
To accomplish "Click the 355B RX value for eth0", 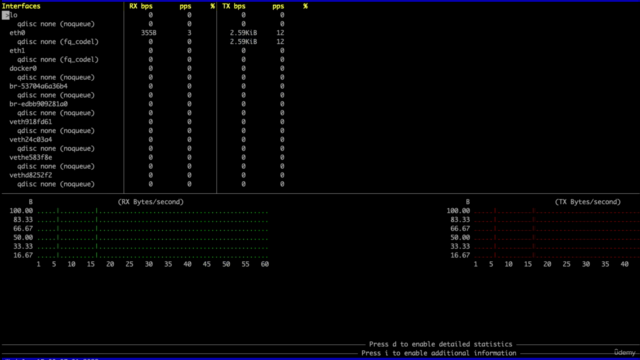I will [149, 33].
